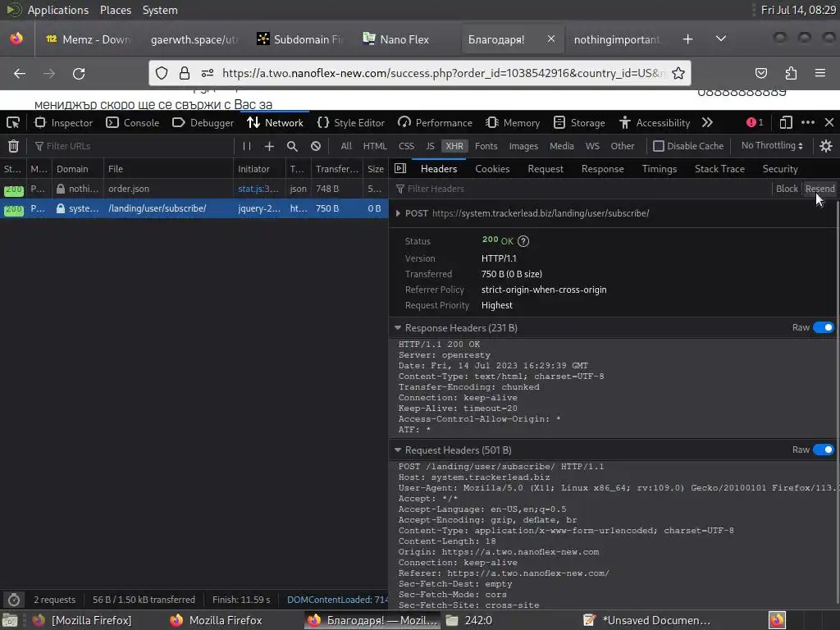Toggle the Images request filter
840x630 pixels.
pos(523,146)
